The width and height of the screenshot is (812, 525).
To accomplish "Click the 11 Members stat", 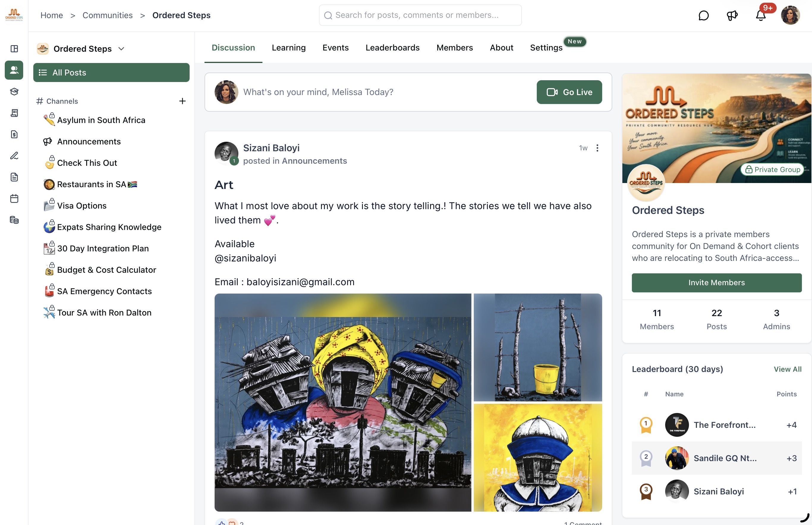I will tap(657, 319).
